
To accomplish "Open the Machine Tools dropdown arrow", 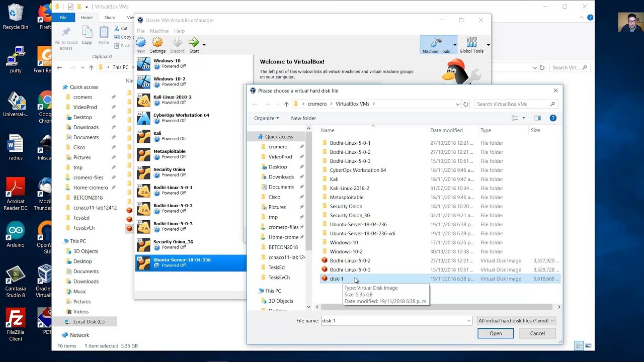I will tap(455, 45).
